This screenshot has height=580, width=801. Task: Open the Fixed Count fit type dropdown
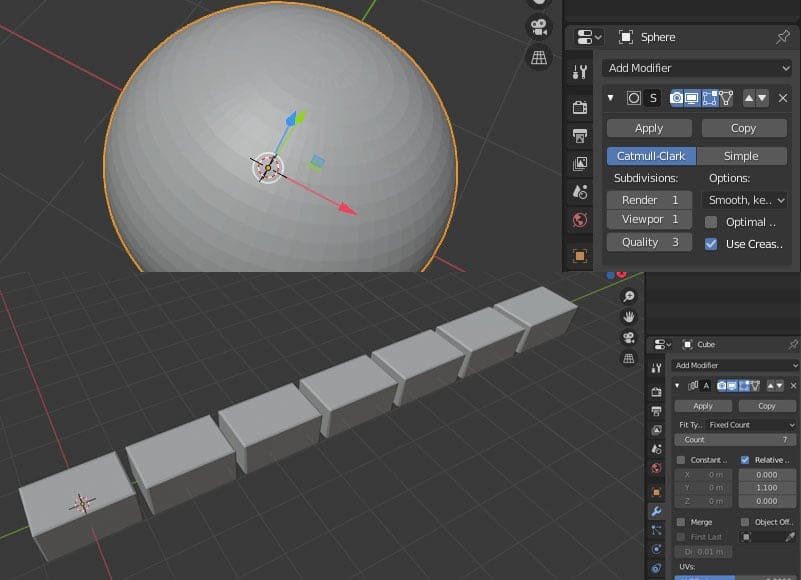pyautogui.click(x=751, y=425)
